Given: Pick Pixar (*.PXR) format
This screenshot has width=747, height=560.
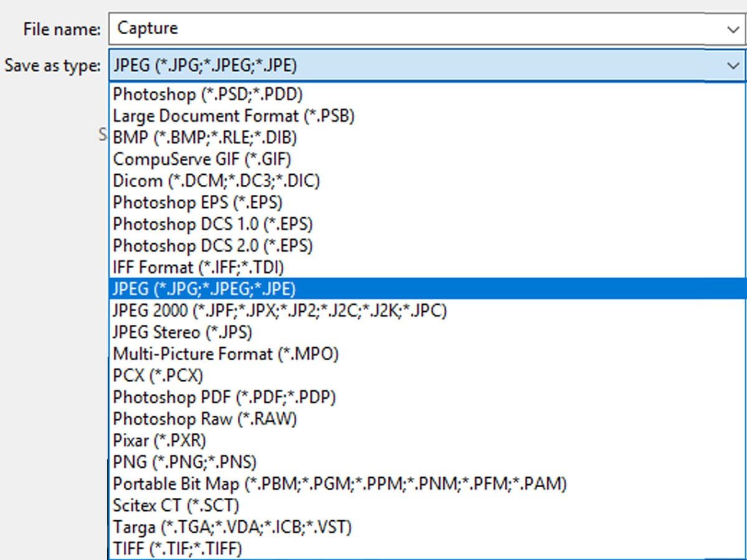Looking at the screenshot, I should [x=426, y=441].
